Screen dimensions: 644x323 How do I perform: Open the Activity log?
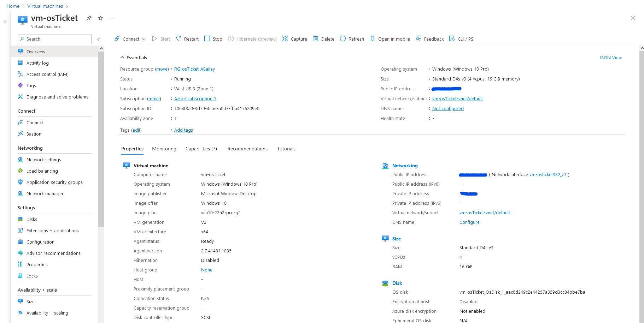pyautogui.click(x=54, y=63)
